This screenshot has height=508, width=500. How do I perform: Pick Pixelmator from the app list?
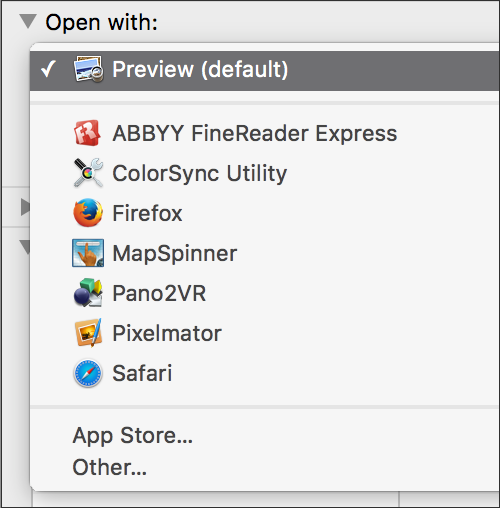pos(265,333)
